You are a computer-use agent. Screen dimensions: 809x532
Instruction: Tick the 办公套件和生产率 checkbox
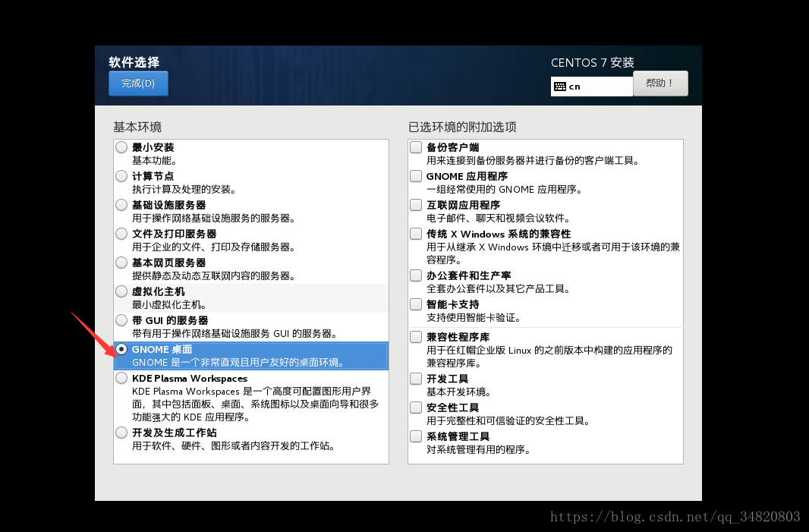pos(416,275)
